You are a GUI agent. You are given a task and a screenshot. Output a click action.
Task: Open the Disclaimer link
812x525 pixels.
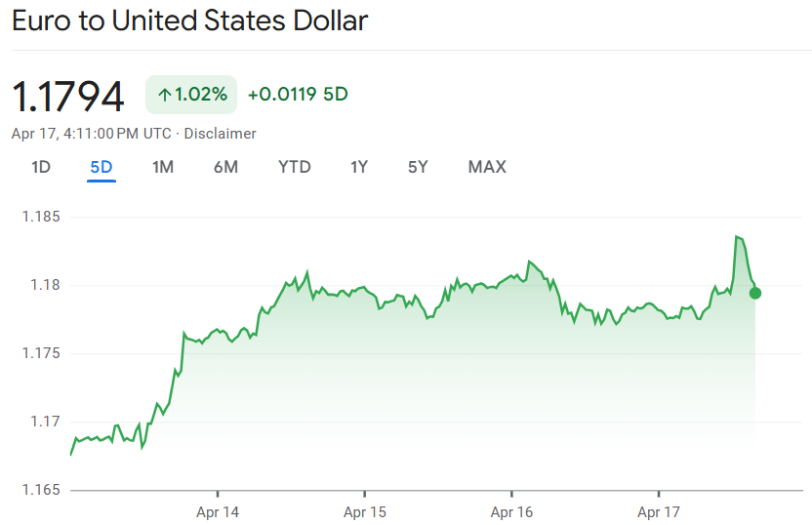(220, 133)
